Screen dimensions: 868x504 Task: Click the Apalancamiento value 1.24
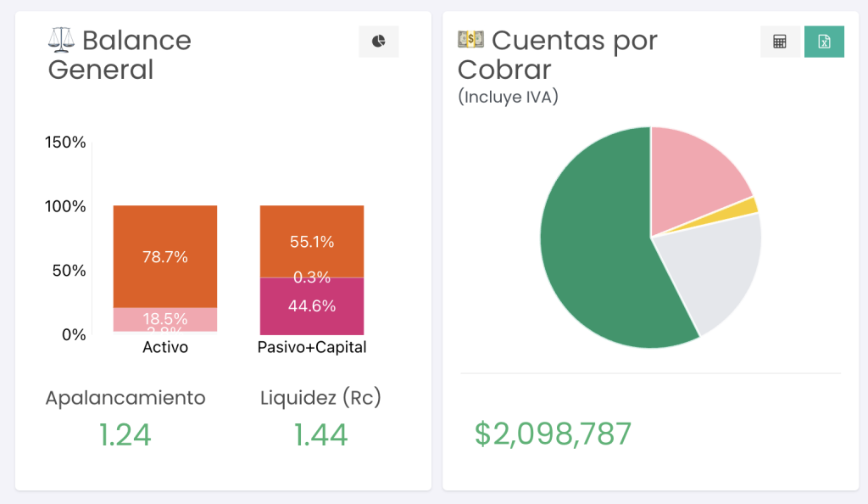pos(125,434)
